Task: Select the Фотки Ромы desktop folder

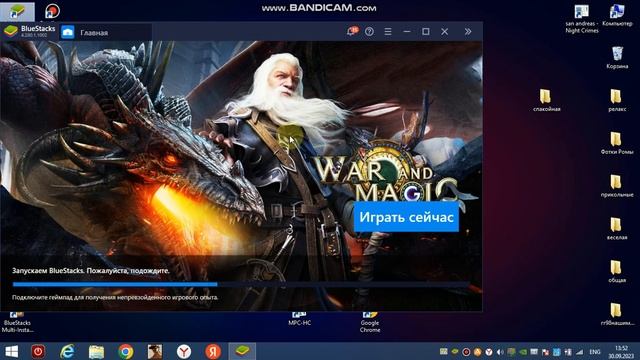Action: point(617,143)
